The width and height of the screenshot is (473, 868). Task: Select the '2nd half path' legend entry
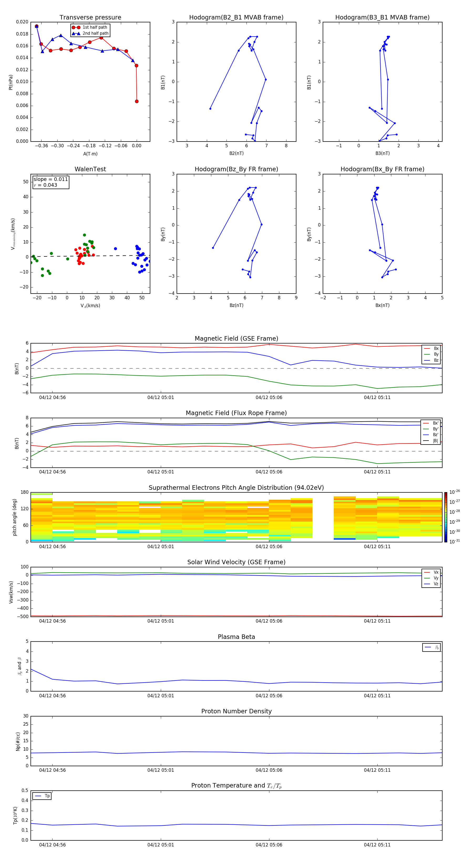coord(90,33)
